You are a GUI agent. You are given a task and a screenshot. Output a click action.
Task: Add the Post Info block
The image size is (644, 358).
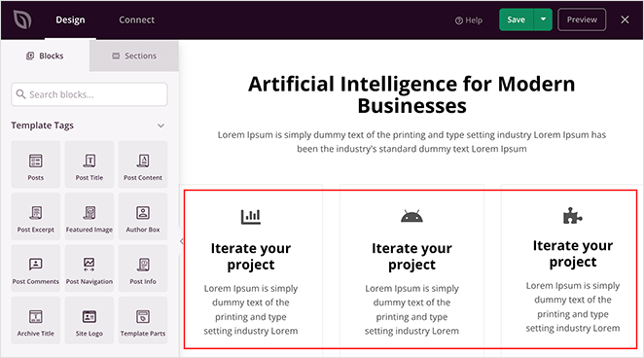[143, 268]
